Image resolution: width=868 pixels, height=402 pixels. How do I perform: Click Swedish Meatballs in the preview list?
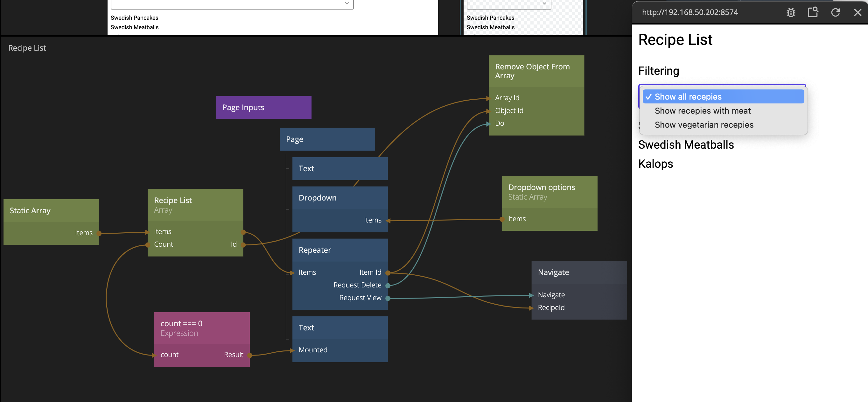pyautogui.click(x=686, y=145)
